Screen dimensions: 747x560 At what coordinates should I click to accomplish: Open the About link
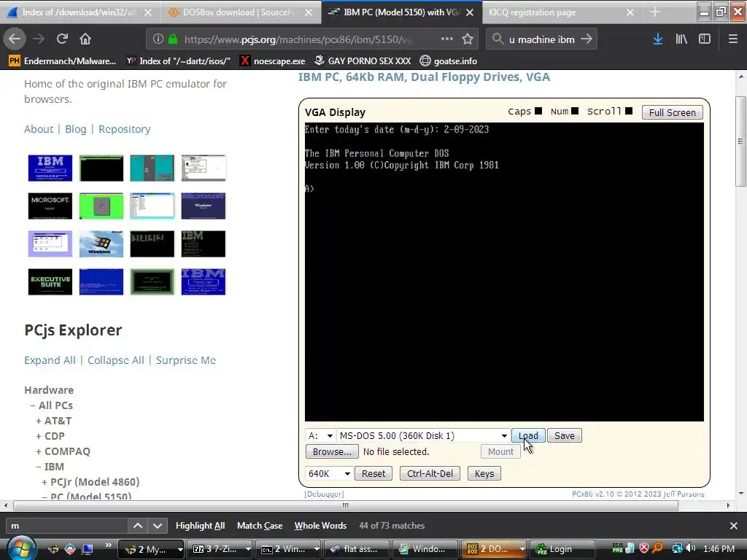pyautogui.click(x=39, y=130)
